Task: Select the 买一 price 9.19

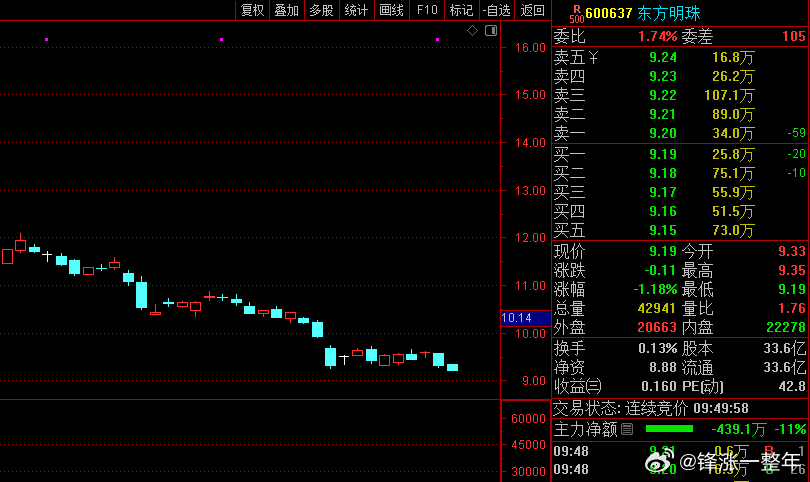Action: (663, 154)
